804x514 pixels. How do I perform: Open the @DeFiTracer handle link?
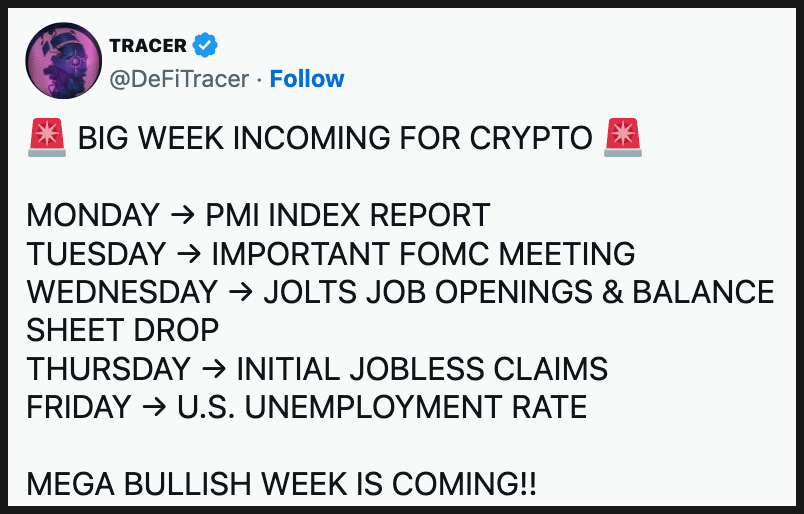(x=179, y=79)
